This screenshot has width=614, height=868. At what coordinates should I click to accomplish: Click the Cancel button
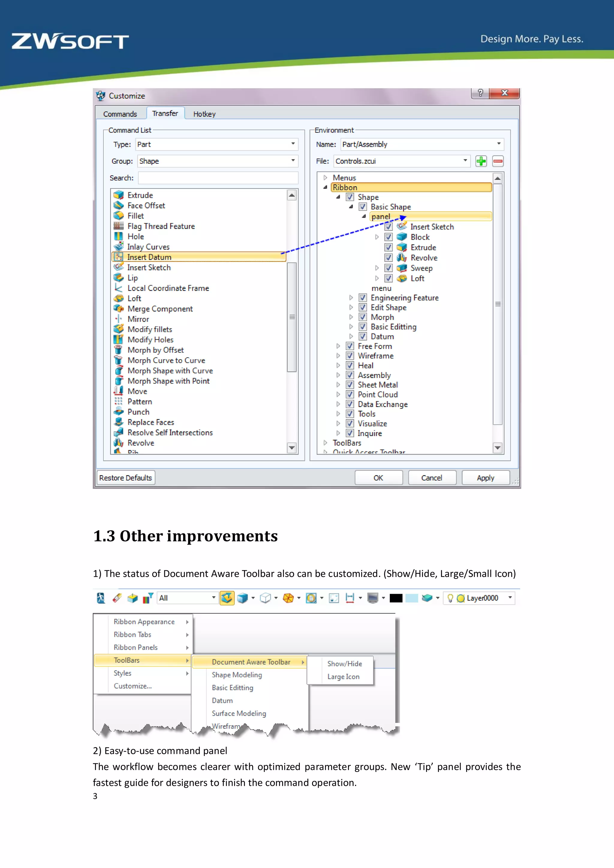[x=432, y=478]
